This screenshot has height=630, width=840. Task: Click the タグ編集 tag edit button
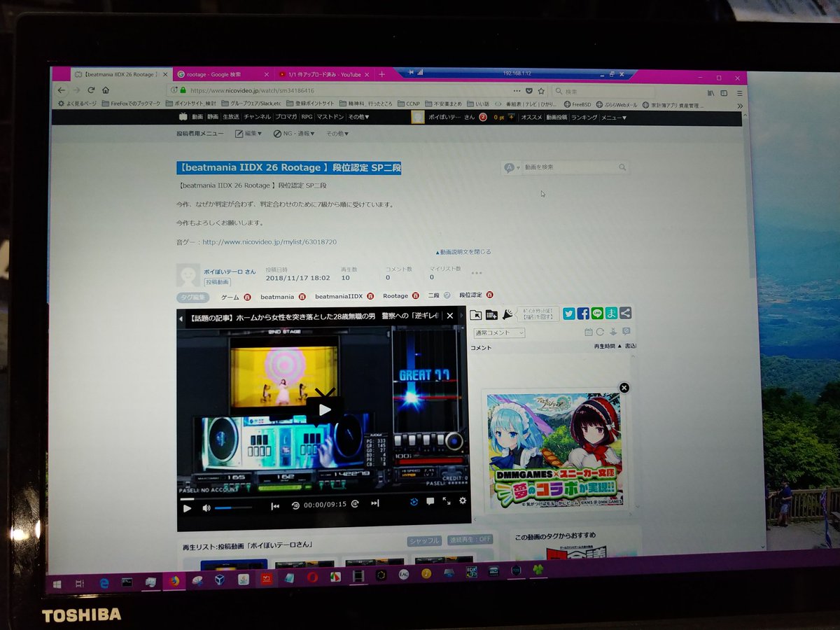coord(192,297)
